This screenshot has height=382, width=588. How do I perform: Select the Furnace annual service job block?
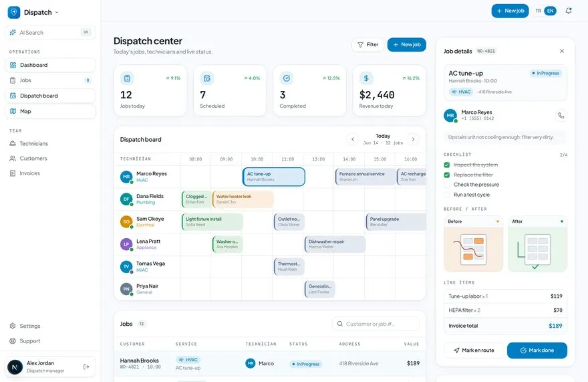(365, 177)
